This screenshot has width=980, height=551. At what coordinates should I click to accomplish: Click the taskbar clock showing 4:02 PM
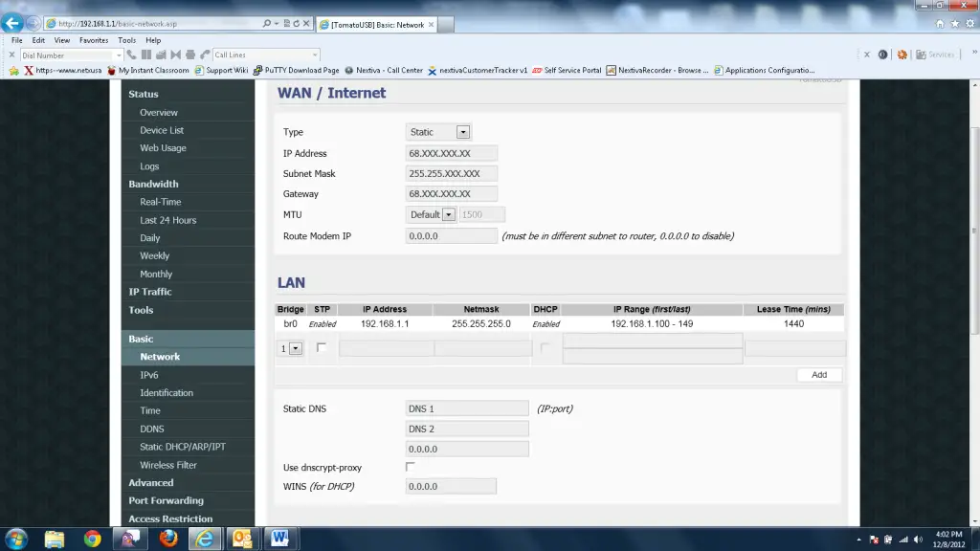pos(948,540)
